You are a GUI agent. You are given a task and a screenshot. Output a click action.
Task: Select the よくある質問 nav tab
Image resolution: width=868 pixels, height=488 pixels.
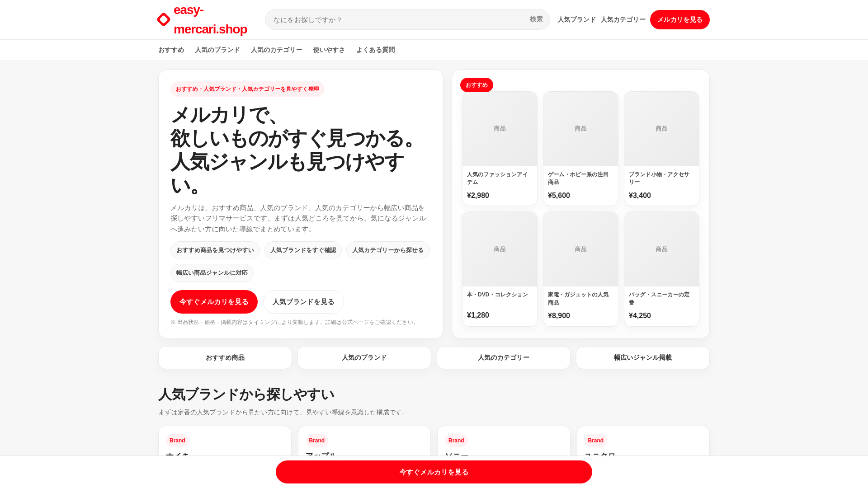tap(376, 50)
